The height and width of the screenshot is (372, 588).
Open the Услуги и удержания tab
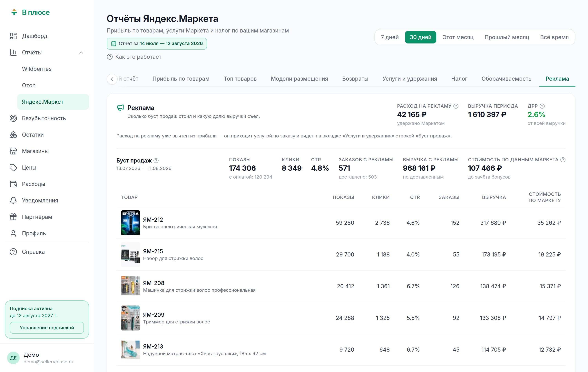[x=410, y=79]
